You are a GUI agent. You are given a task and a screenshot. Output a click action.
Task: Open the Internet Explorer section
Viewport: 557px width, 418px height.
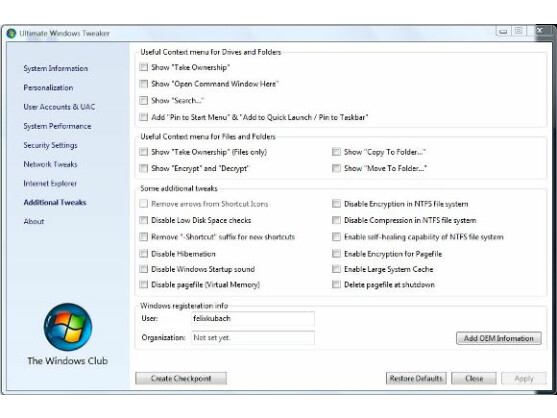coord(50,183)
